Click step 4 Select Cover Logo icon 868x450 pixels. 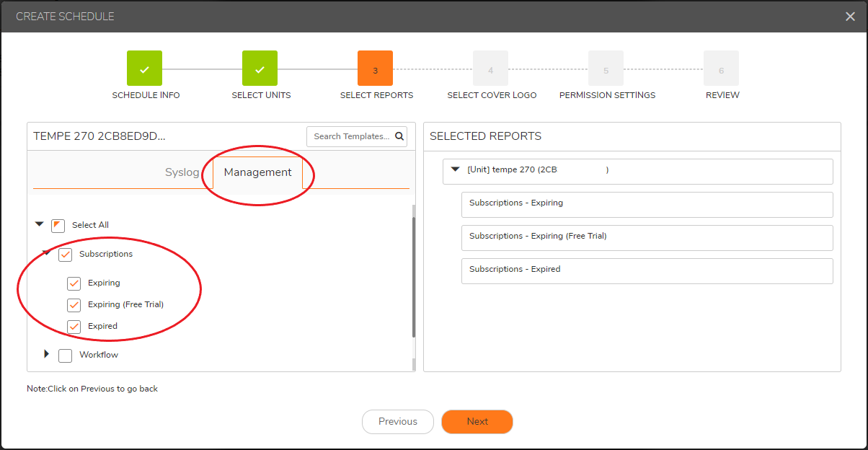point(490,69)
